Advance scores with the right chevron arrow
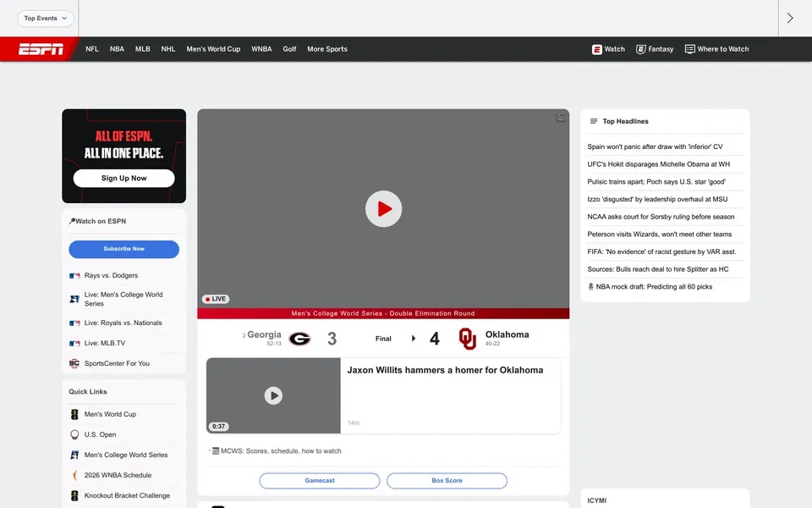The width and height of the screenshot is (812, 508). pyautogui.click(x=790, y=18)
